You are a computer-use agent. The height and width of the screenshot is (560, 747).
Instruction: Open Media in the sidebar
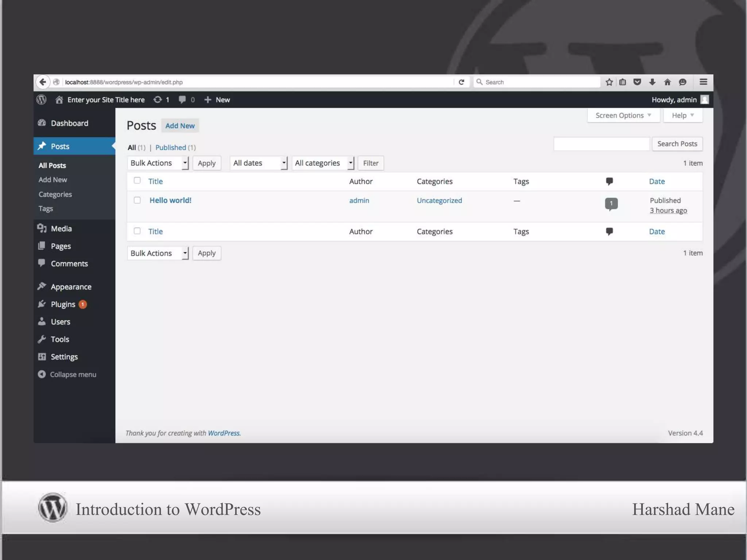[74, 229]
